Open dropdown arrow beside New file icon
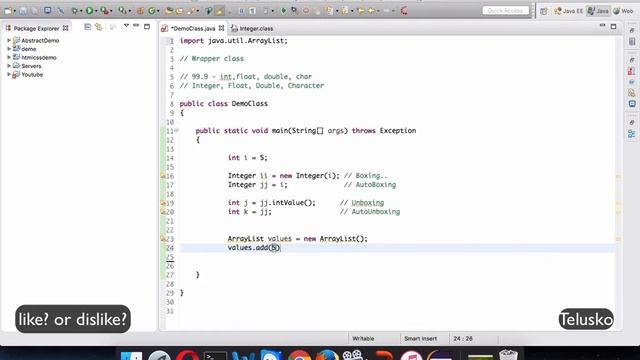The height and width of the screenshot is (360, 640). (14, 11)
